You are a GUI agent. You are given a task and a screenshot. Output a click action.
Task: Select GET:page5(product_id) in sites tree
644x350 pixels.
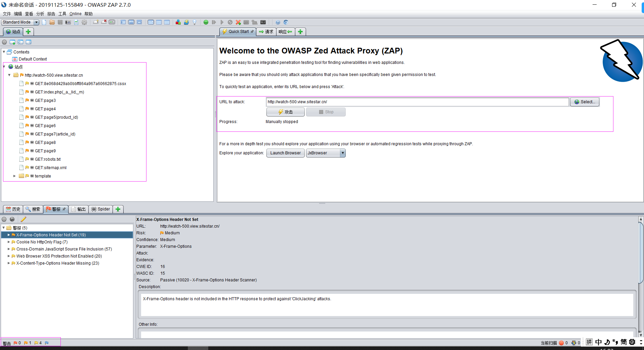coord(56,117)
